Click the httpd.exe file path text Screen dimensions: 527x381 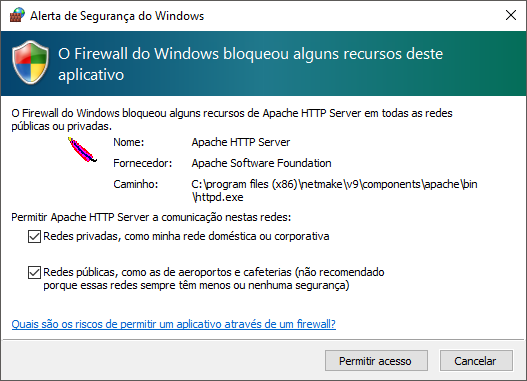pos(334,190)
